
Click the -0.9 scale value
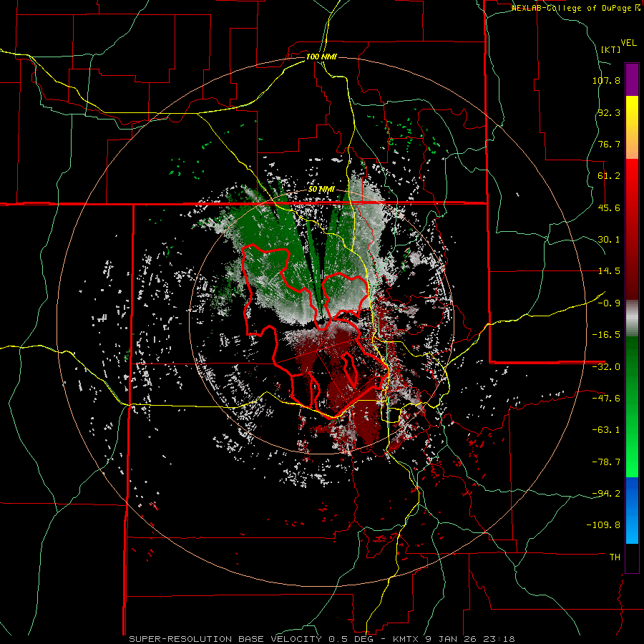[609, 303]
